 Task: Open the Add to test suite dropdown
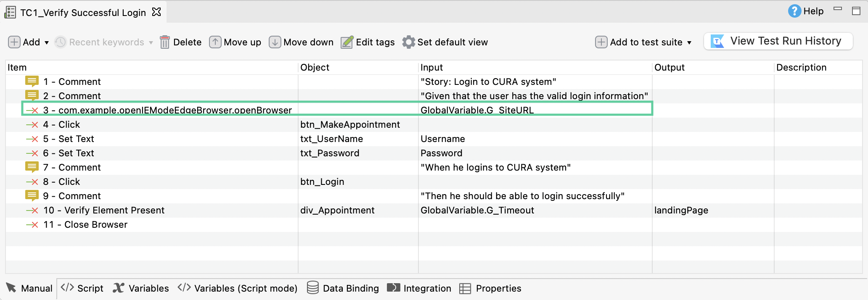689,42
